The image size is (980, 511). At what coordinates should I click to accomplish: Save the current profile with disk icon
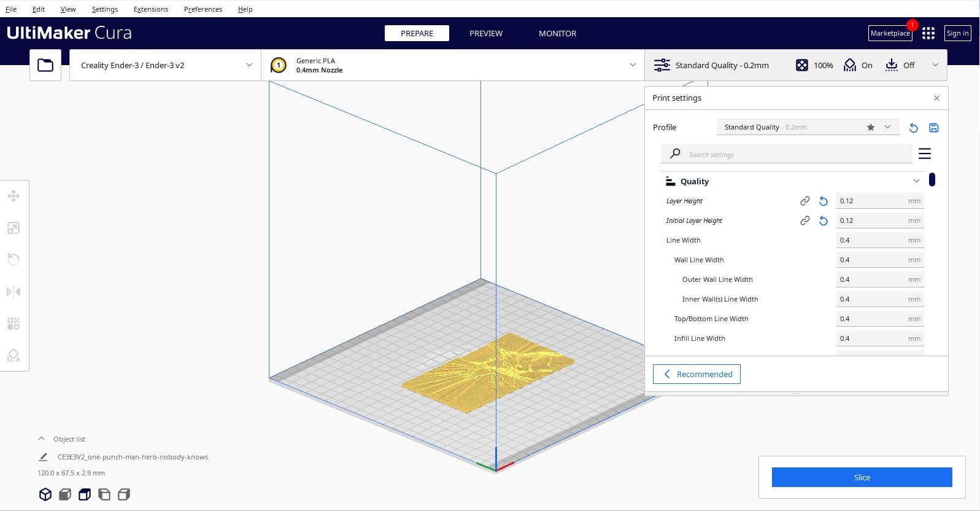click(x=934, y=128)
